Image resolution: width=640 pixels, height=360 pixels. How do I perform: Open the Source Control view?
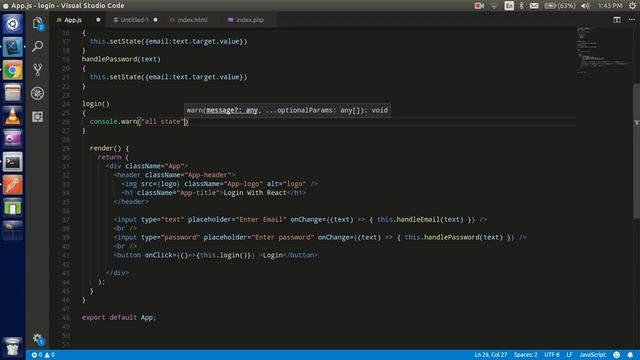click(x=38, y=70)
